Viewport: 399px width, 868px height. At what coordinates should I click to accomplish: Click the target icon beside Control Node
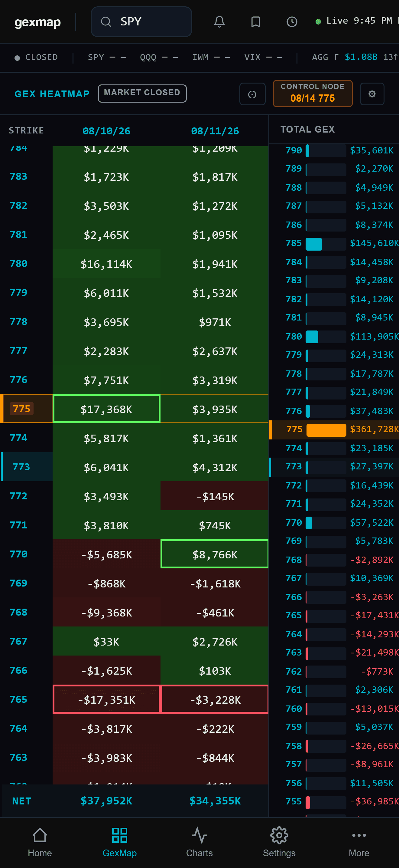coord(252,94)
